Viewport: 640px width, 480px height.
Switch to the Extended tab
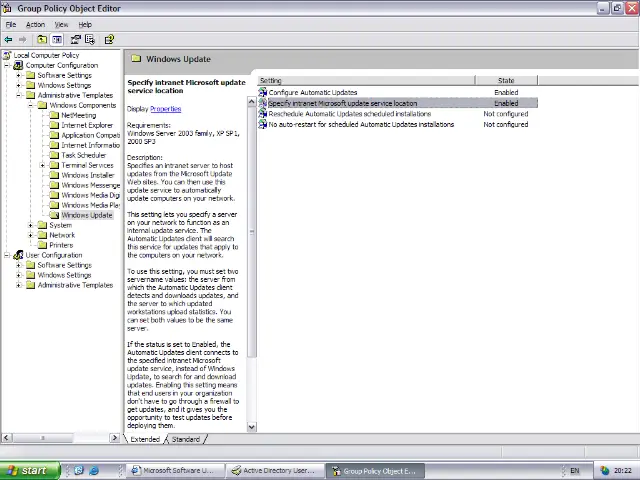pyautogui.click(x=145, y=439)
